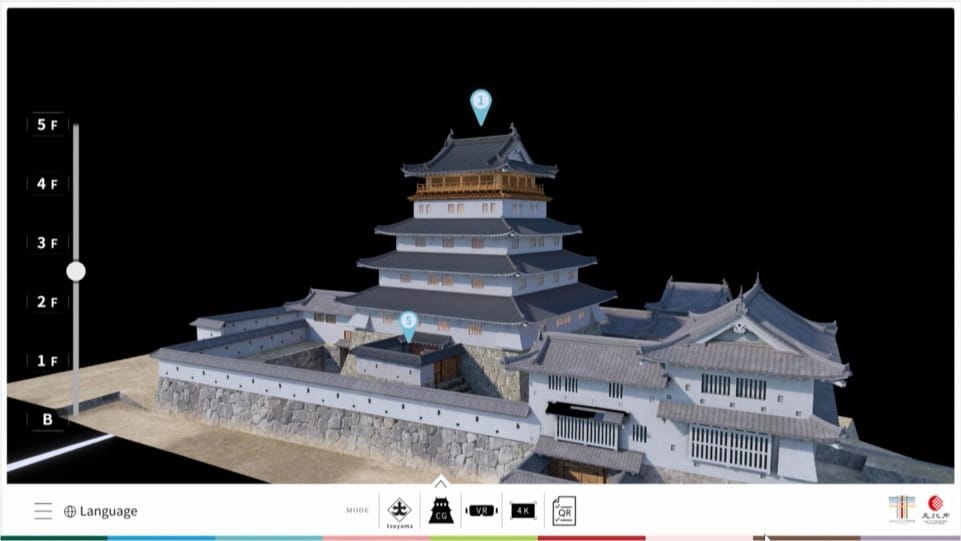Switch to CG castle mode

(439, 511)
